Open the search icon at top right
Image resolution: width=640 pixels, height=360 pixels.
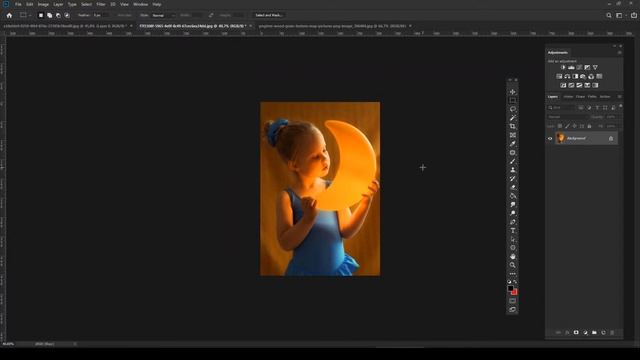[609, 15]
